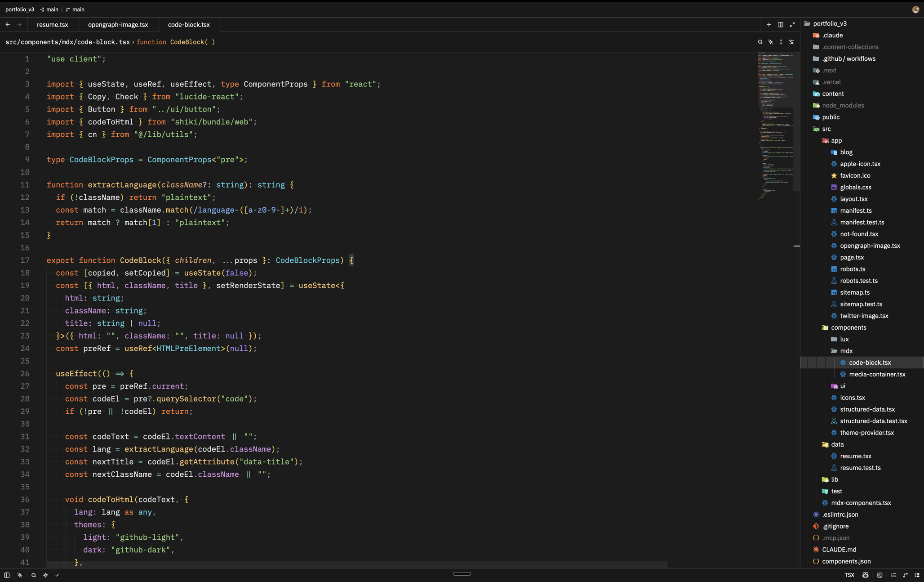The height and width of the screenshot is (582, 924).
Task: Open the terminal panel icon
Action: (x=880, y=575)
